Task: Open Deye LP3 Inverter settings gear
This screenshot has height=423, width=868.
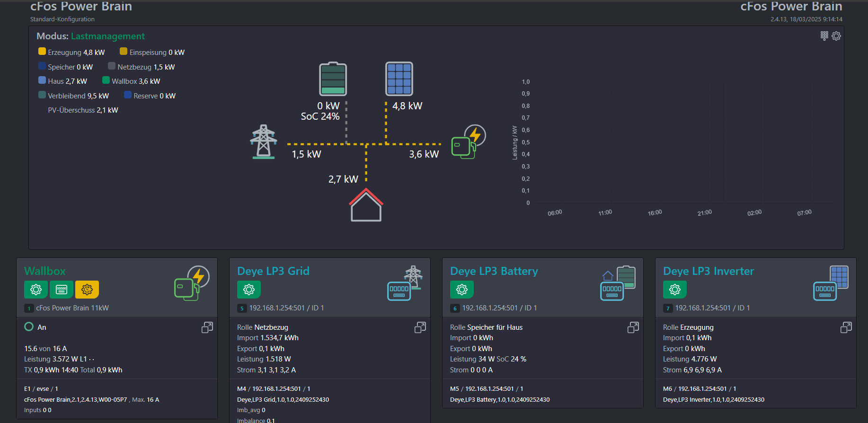Action: click(675, 290)
